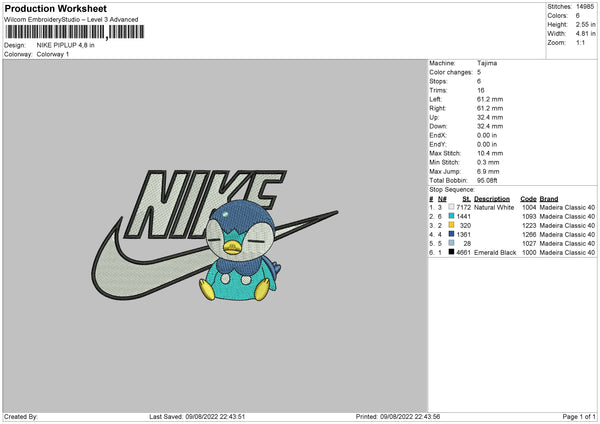Image resolution: width=600 pixels, height=424 pixels.
Task: Click the 'Brand' column header
Action: pos(549,199)
